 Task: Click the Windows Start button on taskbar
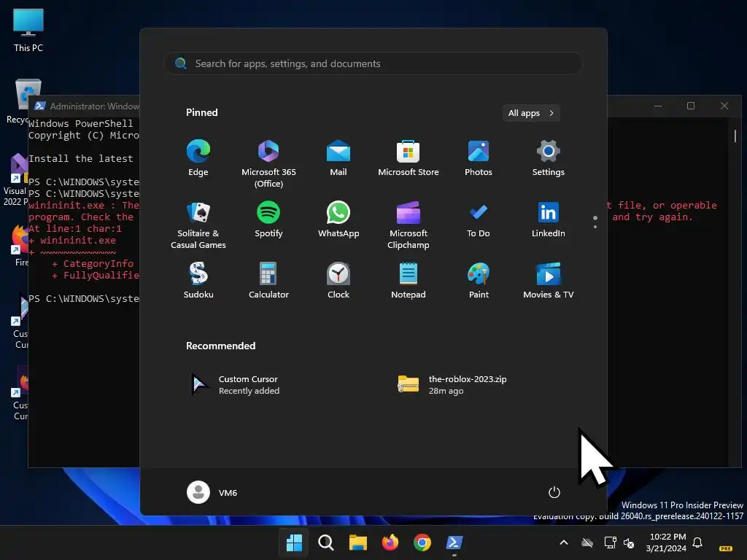pos(294,542)
